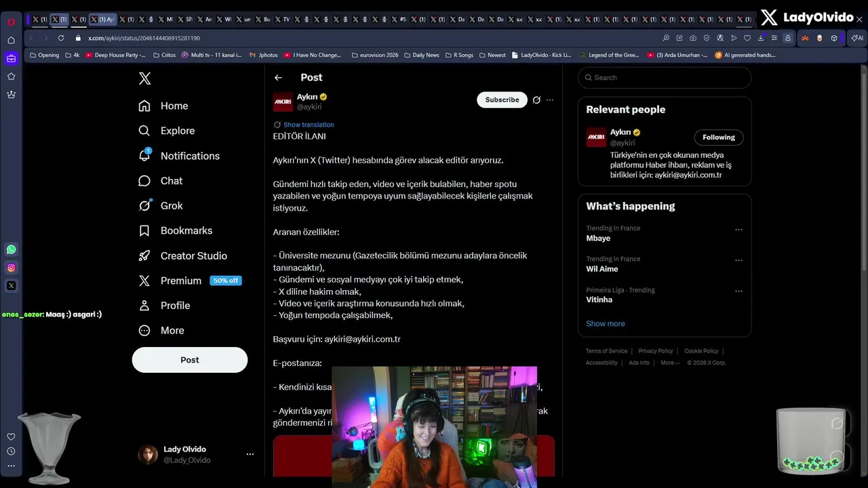The height and width of the screenshot is (488, 868).
Task: Click the Grok icon beside Subscribe
Action: (536, 100)
